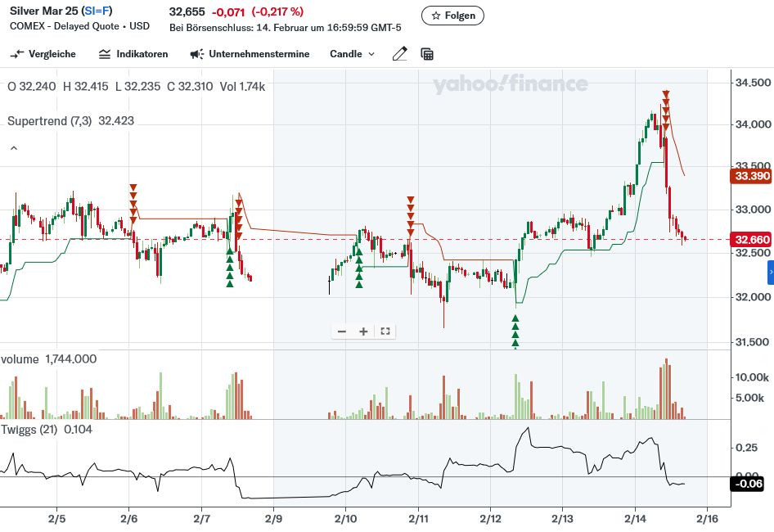
Task: Click the 2/12 date label
Action: tap(490, 519)
